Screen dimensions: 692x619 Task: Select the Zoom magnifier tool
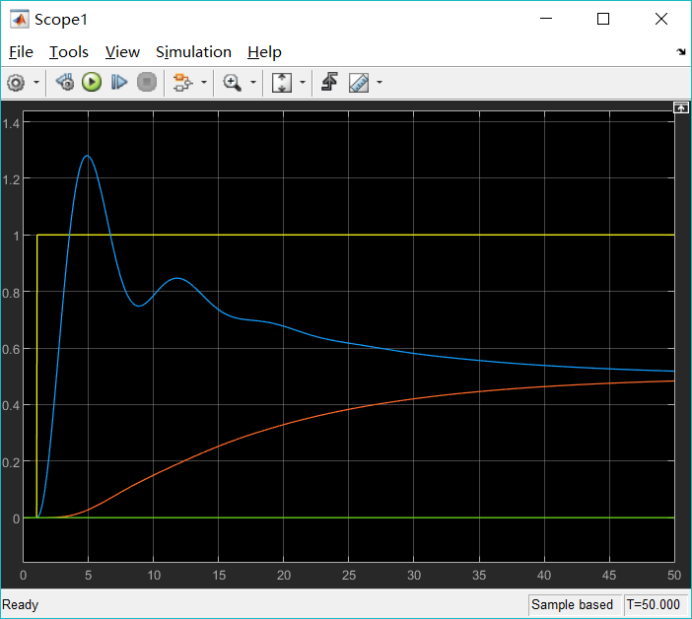(x=232, y=83)
